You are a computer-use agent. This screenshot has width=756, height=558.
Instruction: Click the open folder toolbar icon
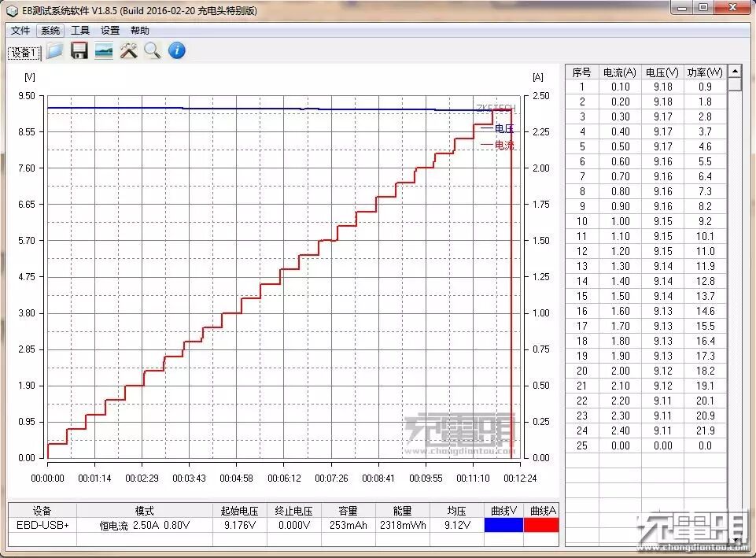coord(55,50)
